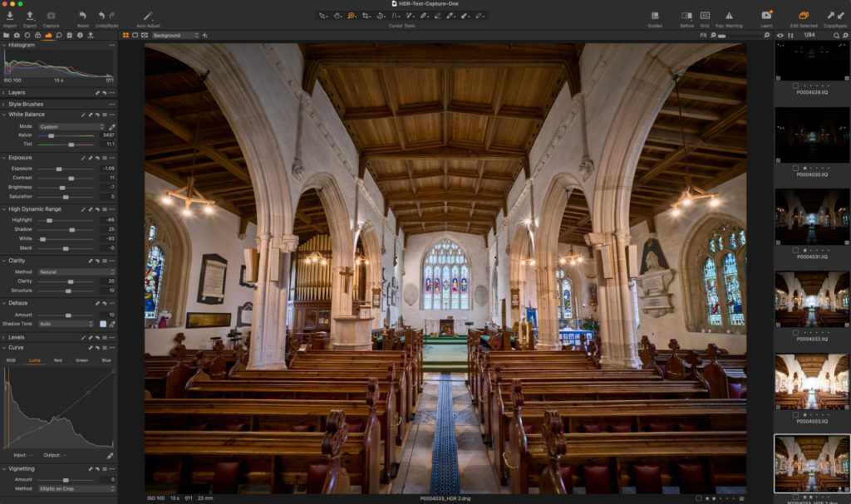The width and height of the screenshot is (851, 504).
Task: Add a new layer with plus icon
Action: click(205, 35)
